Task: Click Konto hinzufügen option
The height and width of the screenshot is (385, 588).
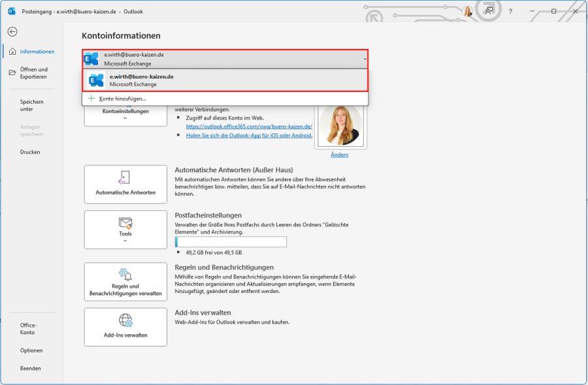Action: click(x=123, y=99)
